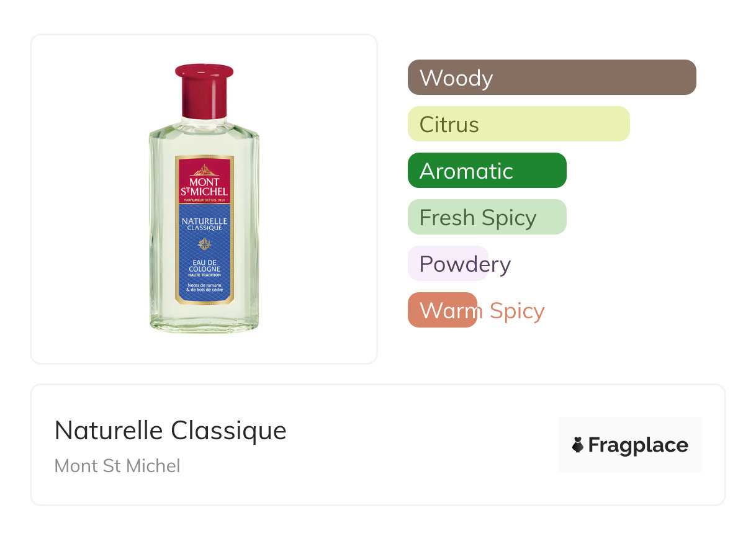Select the Citrus accord bar
This screenshot has height=536, width=756.
pyautogui.click(x=519, y=124)
